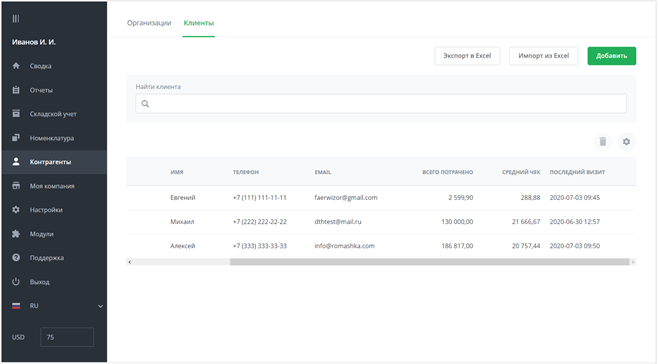Open Модули section
Viewport: 658px width, 364px height.
tap(42, 234)
